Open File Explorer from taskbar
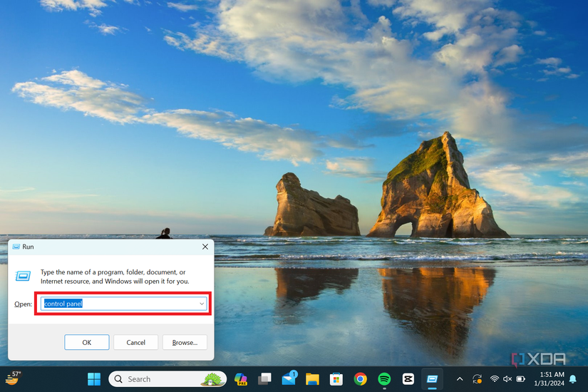The width and height of the screenshot is (588, 392). click(x=312, y=379)
